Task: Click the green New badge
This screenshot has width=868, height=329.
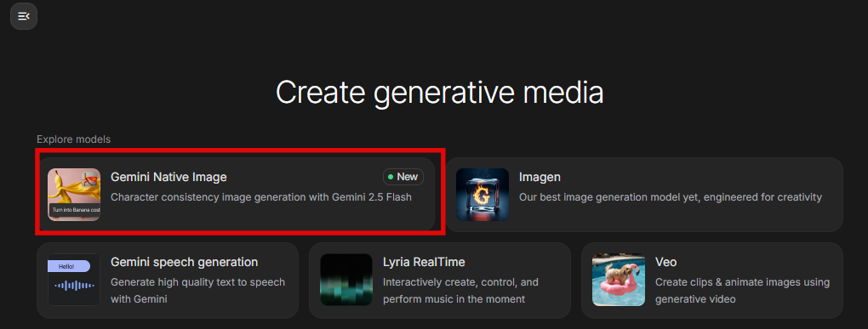Action: (403, 177)
